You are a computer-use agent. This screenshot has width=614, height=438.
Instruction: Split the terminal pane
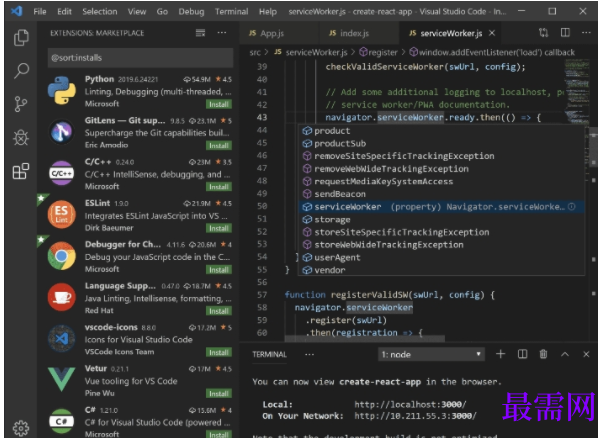pos(522,354)
